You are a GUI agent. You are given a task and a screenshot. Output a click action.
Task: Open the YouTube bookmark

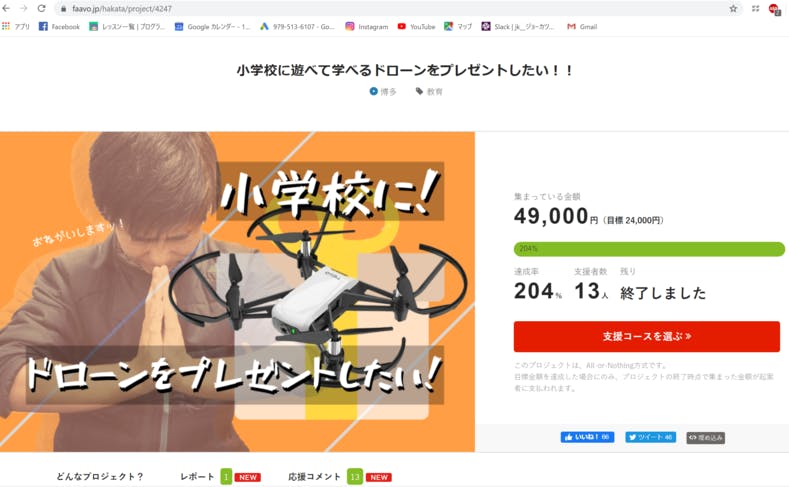pos(416,27)
